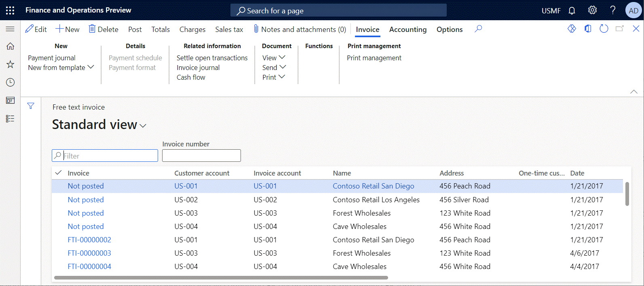Image resolution: width=644 pixels, height=286 pixels.
Task: Switch to the Invoice tab
Action: pos(367,30)
